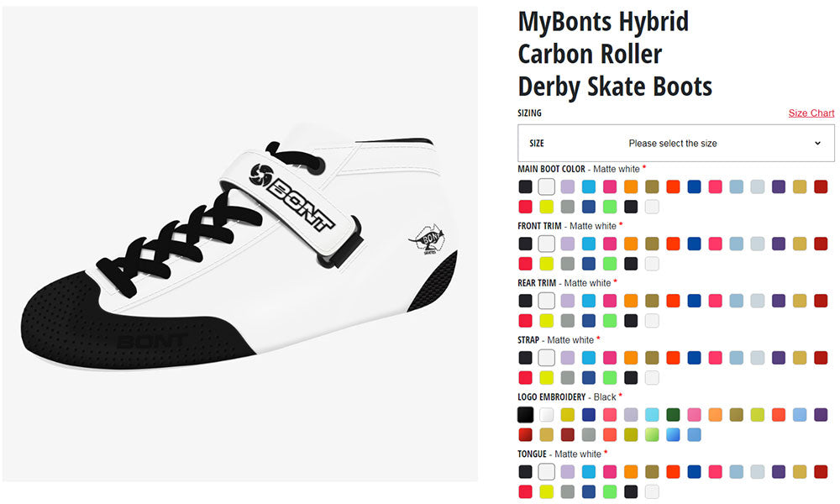Viewport: 840px width, 504px height.
Task: Choose lavender for the Tongue
Action: [x=568, y=472]
